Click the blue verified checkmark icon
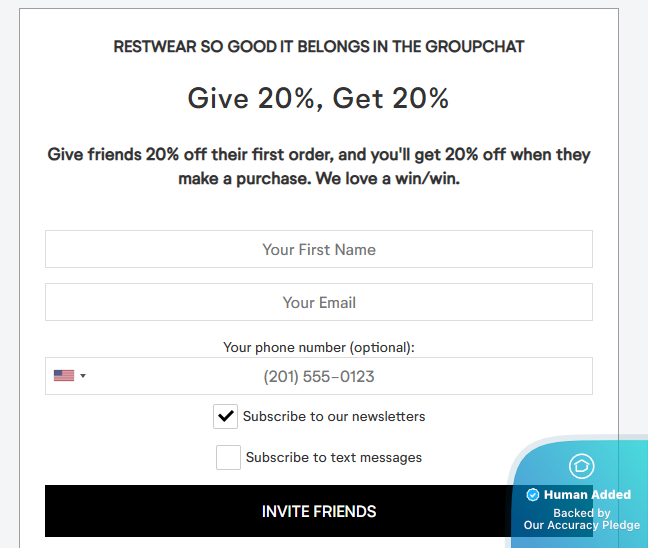 533,495
